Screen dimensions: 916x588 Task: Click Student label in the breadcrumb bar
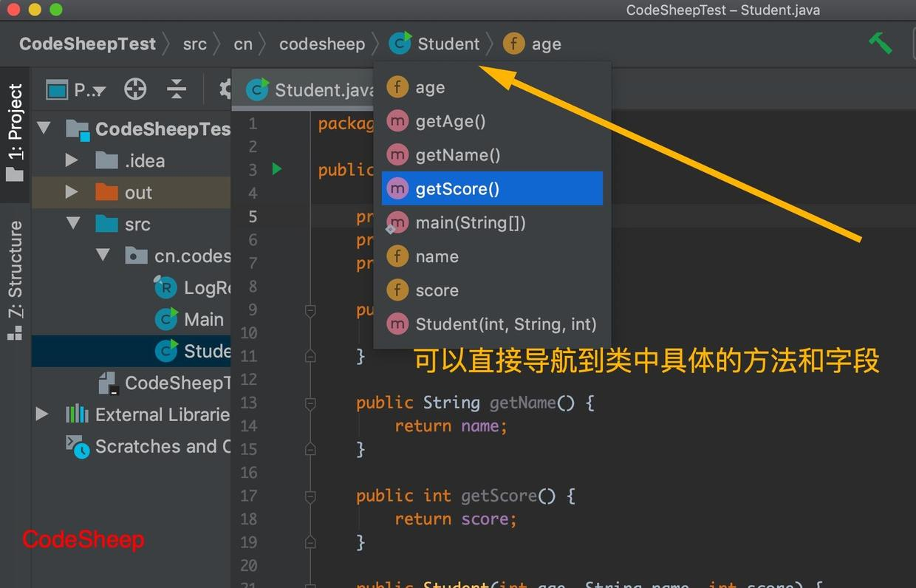[x=448, y=44]
